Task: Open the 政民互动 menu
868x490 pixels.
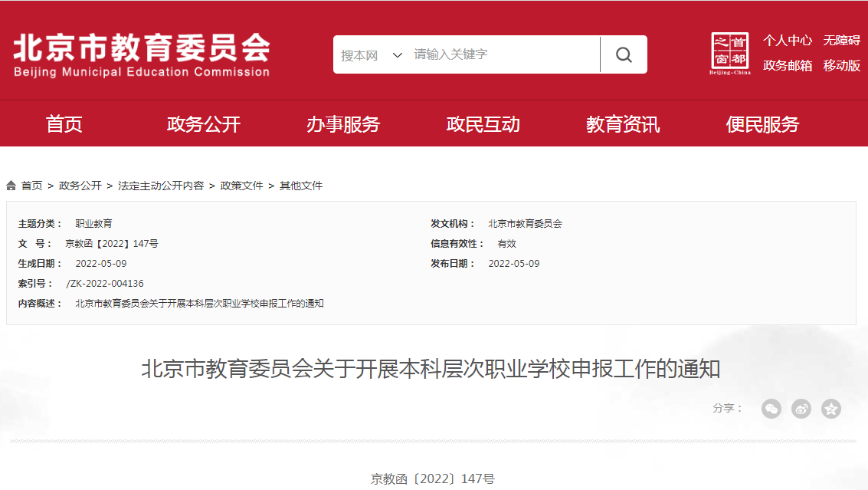Action: coord(483,123)
